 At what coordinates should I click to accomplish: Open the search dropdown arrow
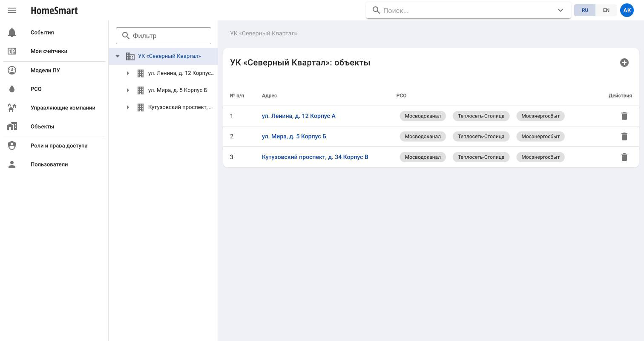pyautogui.click(x=561, y=10)
